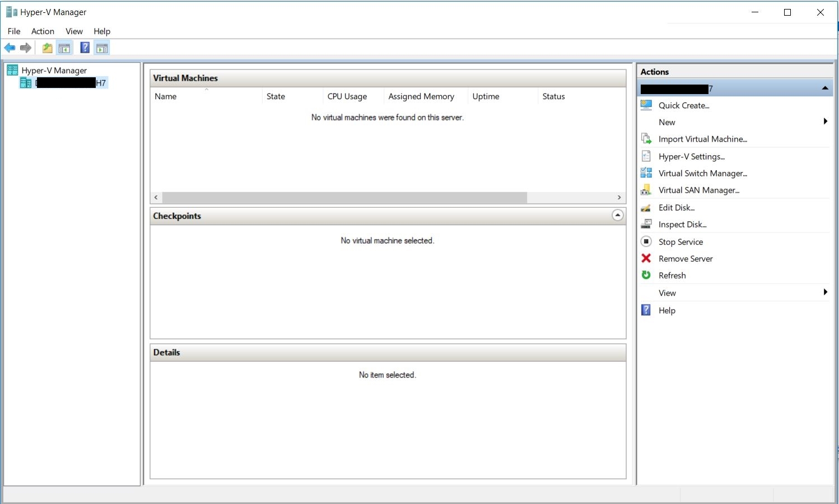839x504 pixels.
Task: Toggle the Show/Hide Action Pane toolbar icon
Action: pos(102,48)
